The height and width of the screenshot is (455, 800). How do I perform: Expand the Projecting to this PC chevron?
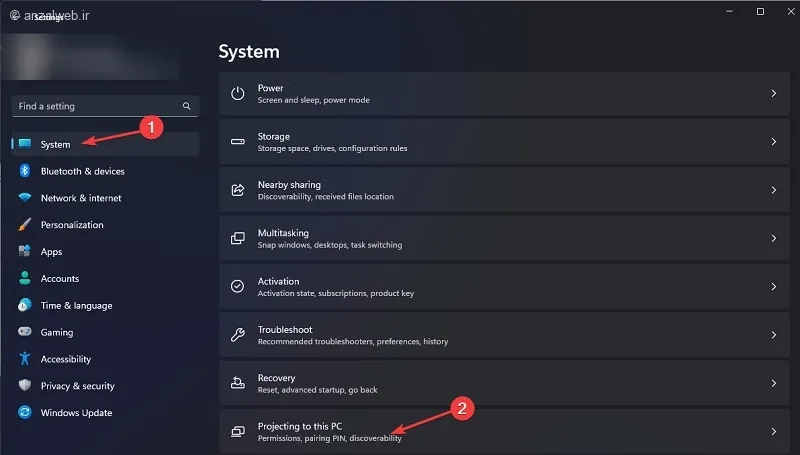click(773, 432)
